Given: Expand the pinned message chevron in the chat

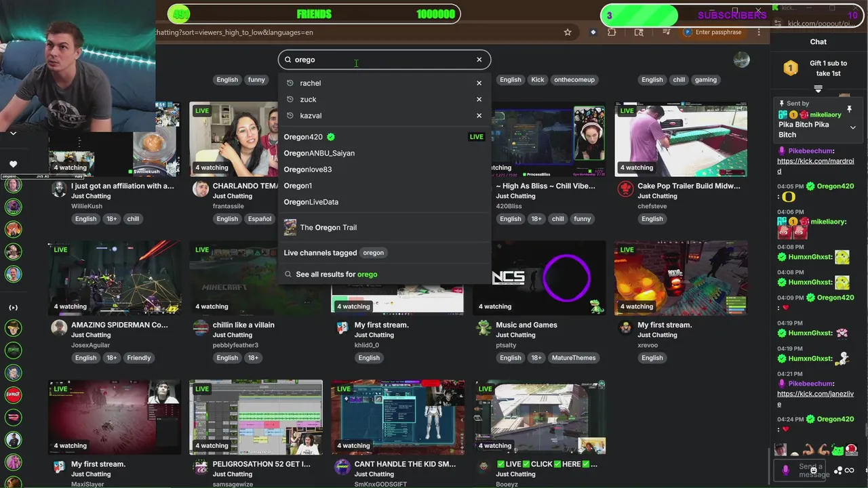Looking at the screenshot, I should (x=853, y=127).
